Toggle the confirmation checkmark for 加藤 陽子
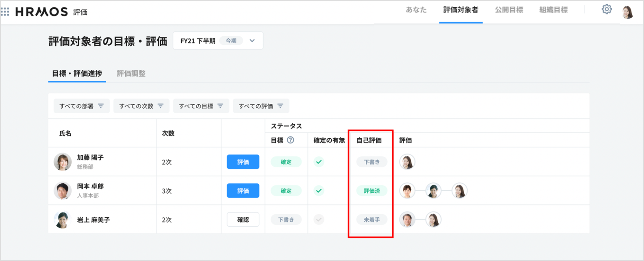Image resolution: width=644 pixels, height=261 pixels. tap(319, 162)
